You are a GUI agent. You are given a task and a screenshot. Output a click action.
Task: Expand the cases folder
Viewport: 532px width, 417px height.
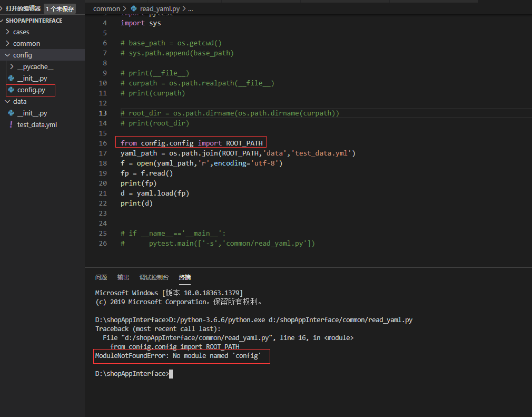click(8, 32)
